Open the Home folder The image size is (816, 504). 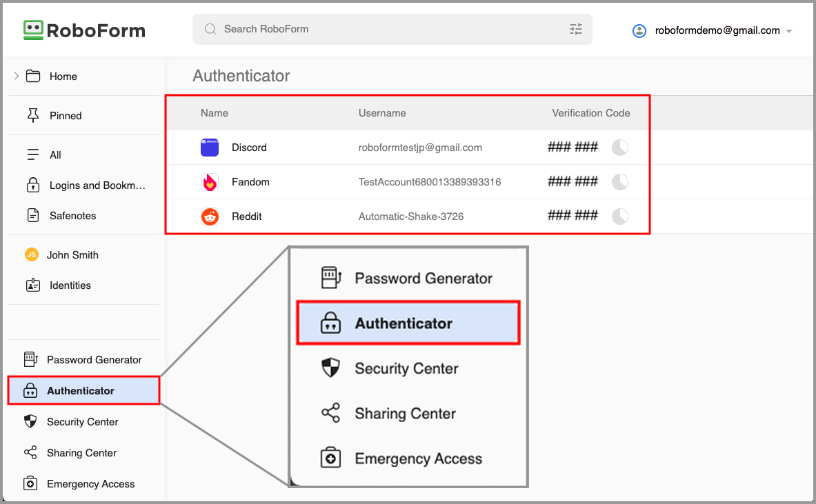point(63,77)
